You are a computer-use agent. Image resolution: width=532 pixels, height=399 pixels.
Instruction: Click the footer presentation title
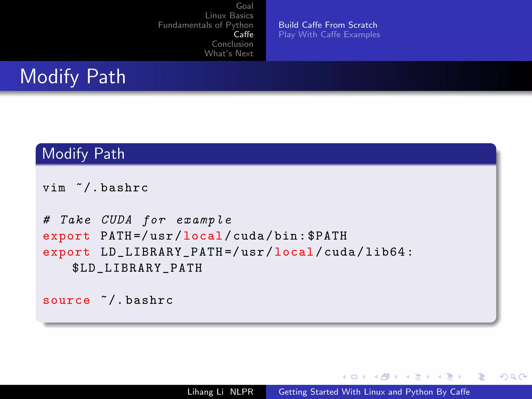point(374,392)
